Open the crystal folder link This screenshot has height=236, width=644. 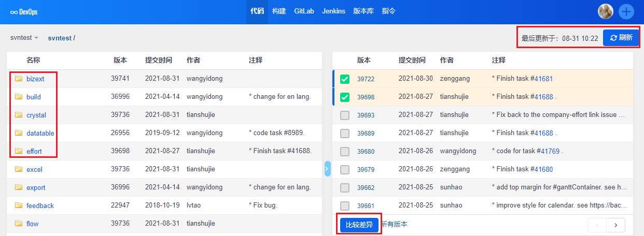(x=36, y=115)
